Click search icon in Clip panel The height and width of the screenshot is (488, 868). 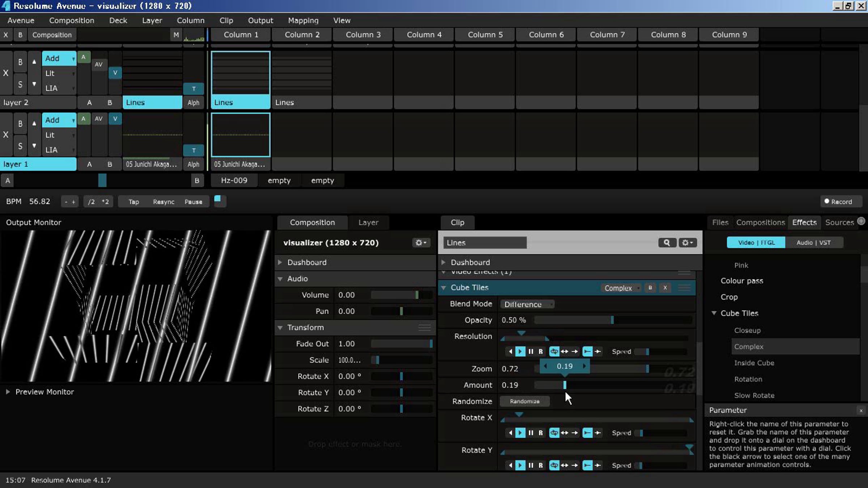coord(667,243)
